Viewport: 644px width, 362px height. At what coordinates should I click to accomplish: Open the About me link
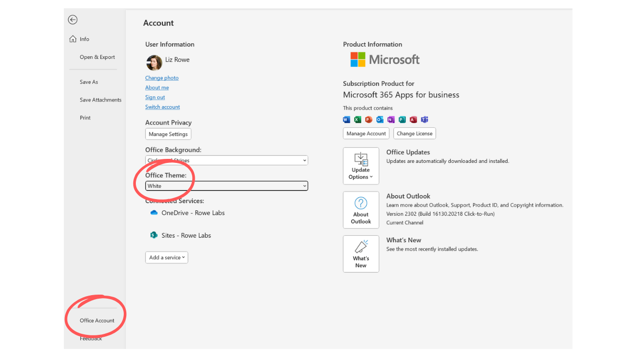(157, 87)
